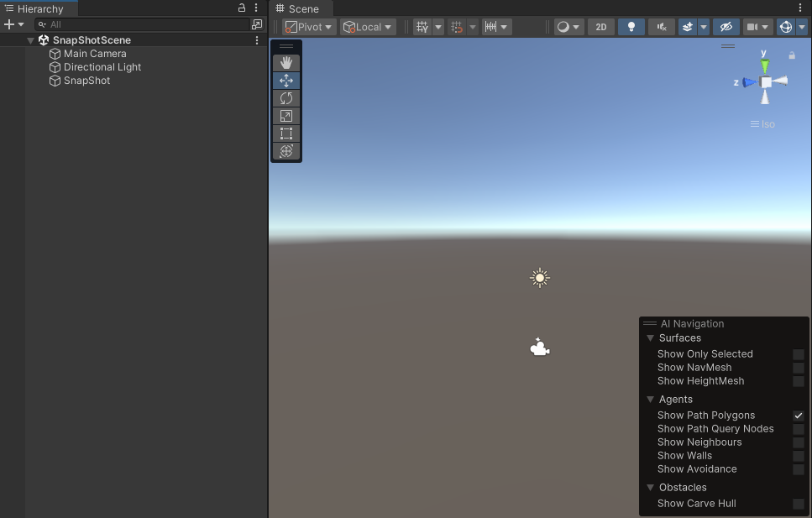Click the Hierarchy panel lock icon

[241, 8]
